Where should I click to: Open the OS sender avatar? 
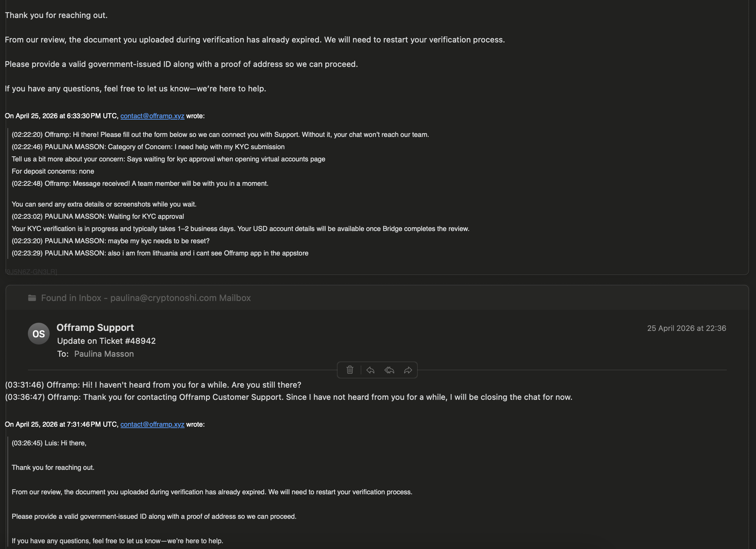(39, 334)
